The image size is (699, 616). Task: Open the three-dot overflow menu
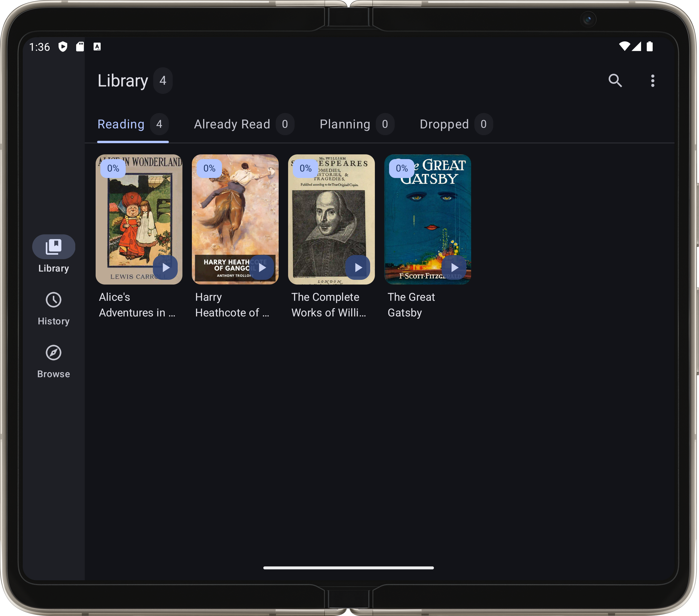pos(652,81)
